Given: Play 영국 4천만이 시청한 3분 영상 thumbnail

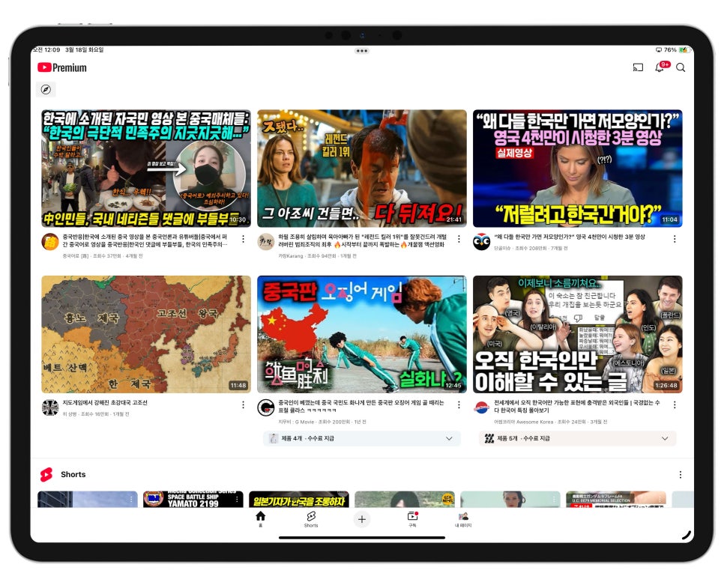Looking at the screenshot, I should 578,169.
